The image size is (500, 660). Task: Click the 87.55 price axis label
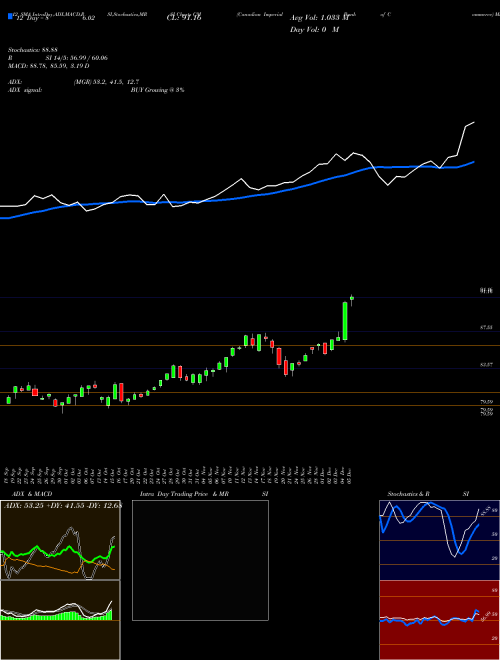click(487, 327)
